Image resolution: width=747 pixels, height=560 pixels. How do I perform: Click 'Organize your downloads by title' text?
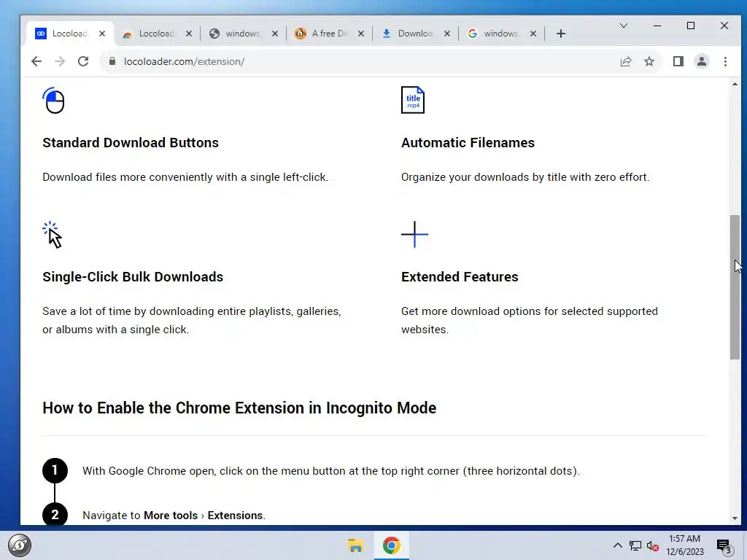tap(525, 177)
